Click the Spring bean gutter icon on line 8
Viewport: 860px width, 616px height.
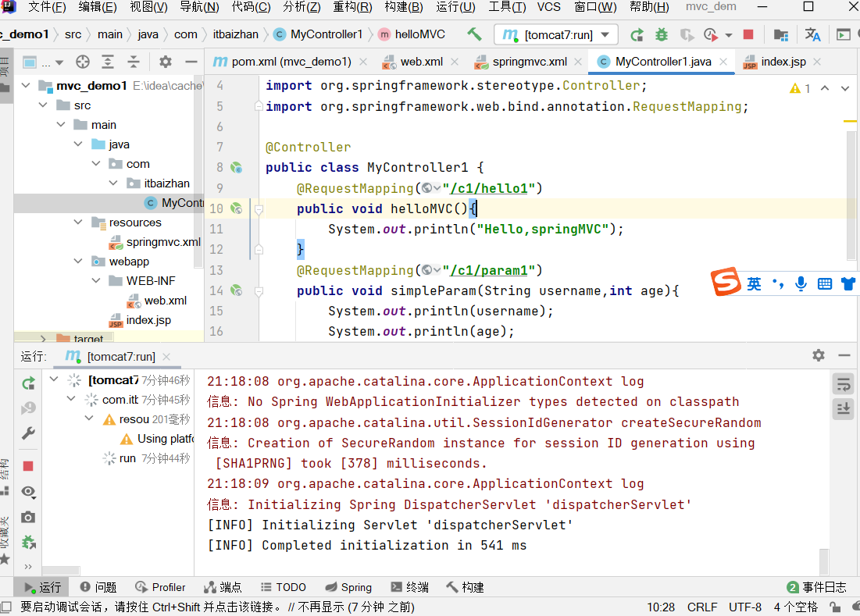tap(237, 168)
